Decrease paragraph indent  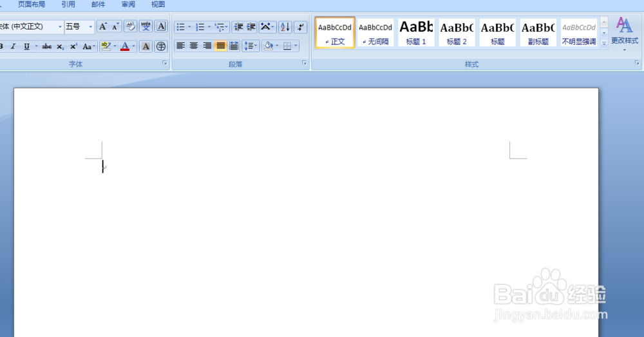pyautogui.click(x=238, y=27)
